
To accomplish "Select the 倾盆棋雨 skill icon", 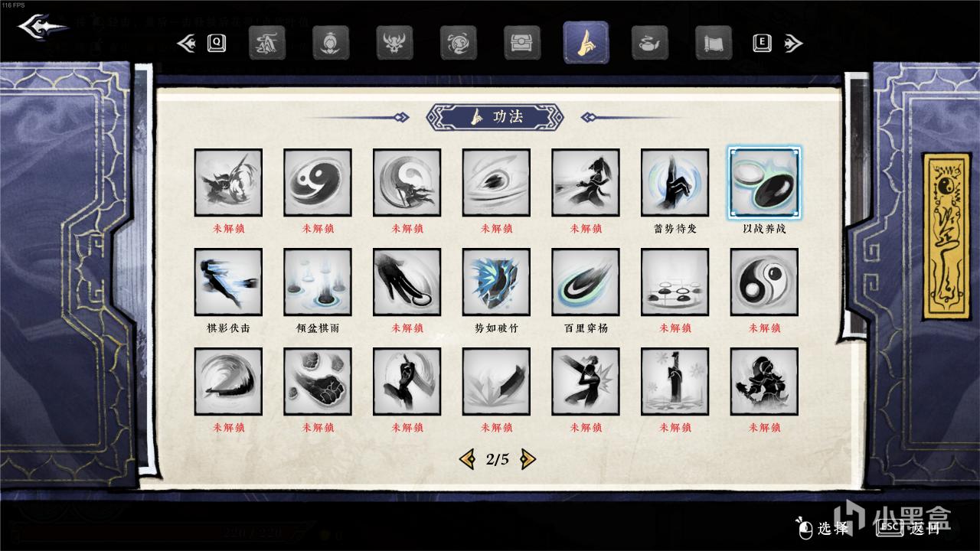I will coord(318,282).
